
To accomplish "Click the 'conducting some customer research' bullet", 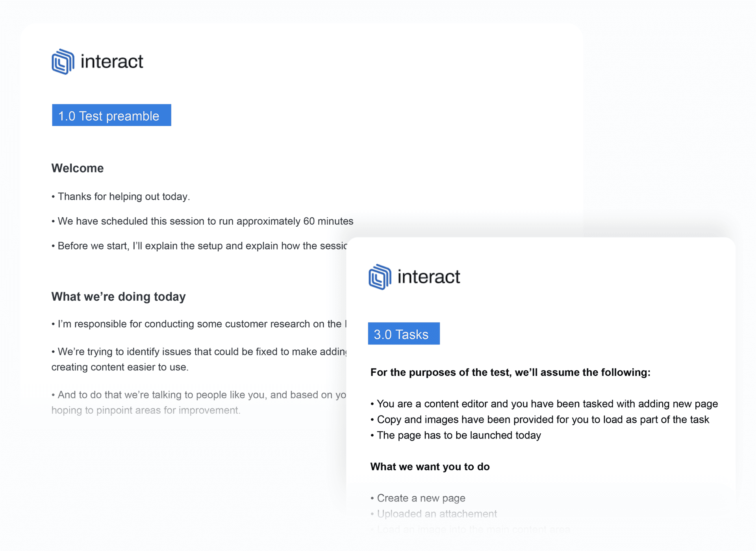I will coord(199,324).
